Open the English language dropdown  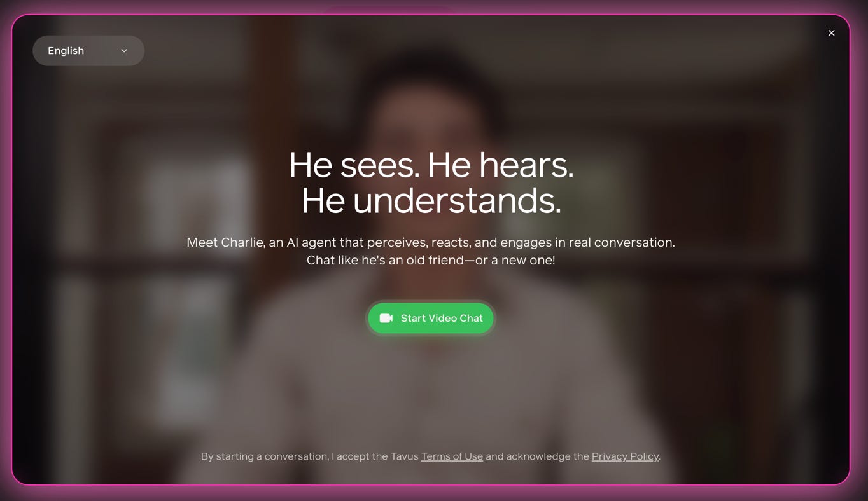pos(88,51)
